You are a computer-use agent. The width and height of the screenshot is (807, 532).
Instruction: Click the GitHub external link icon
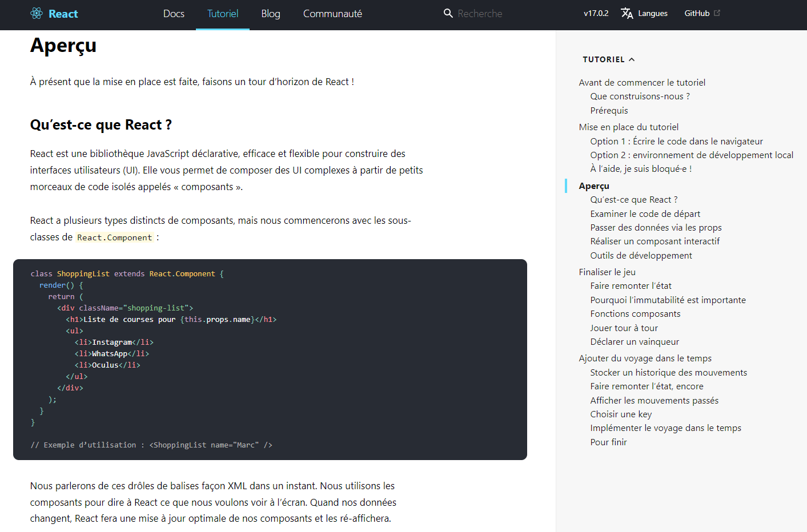click(x=717, y=13)
